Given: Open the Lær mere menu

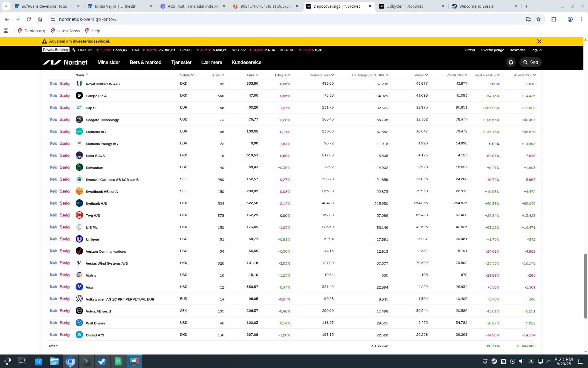Looking at the screenshot, I should 212,62.
